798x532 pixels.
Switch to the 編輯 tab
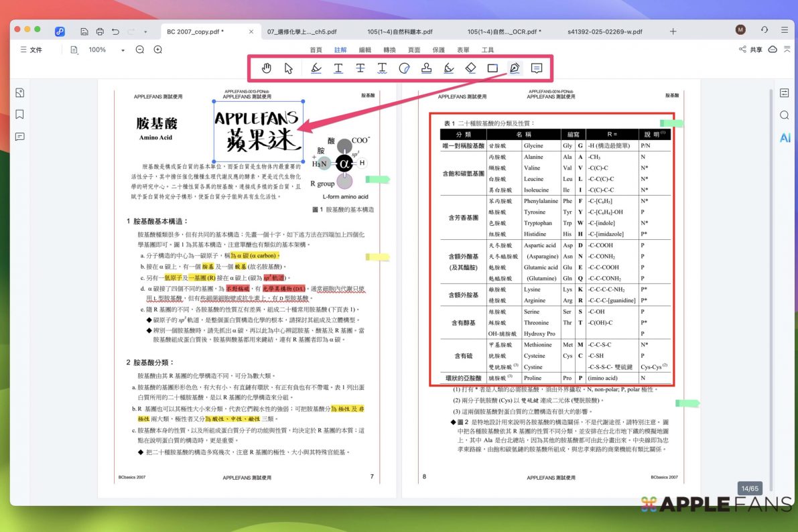[365, 50]
